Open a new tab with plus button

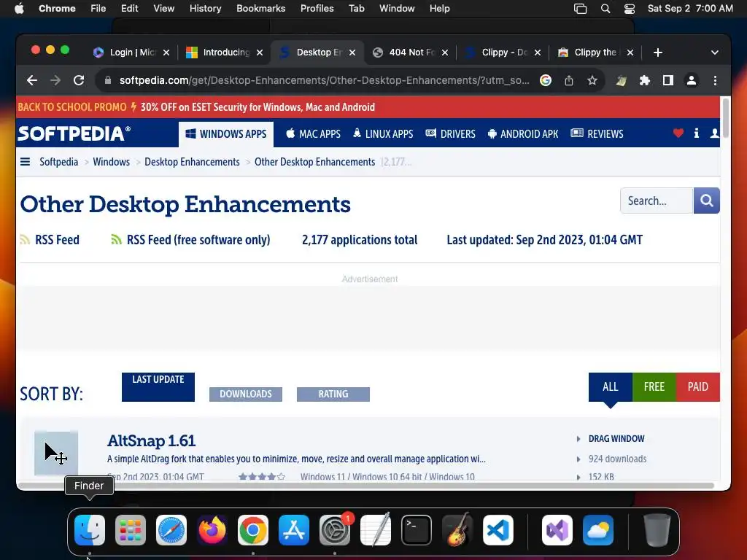point(658,52)
